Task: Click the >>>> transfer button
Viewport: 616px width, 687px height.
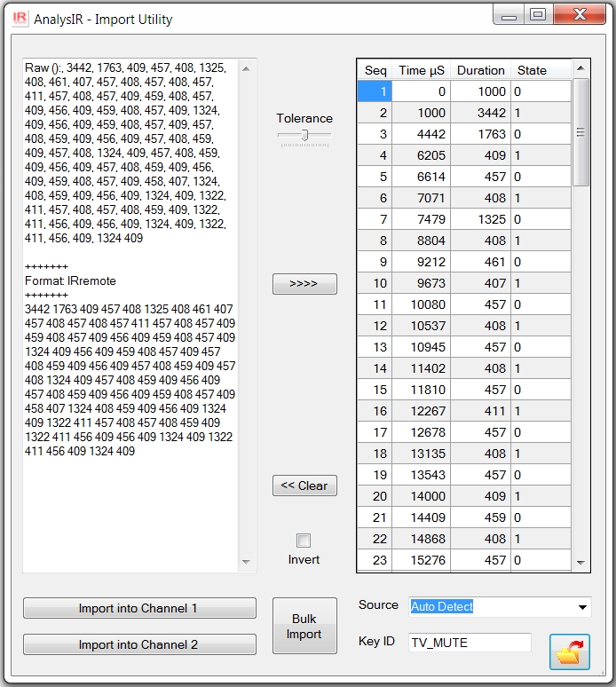Action: pyautogui.click(x=304, y=284)
